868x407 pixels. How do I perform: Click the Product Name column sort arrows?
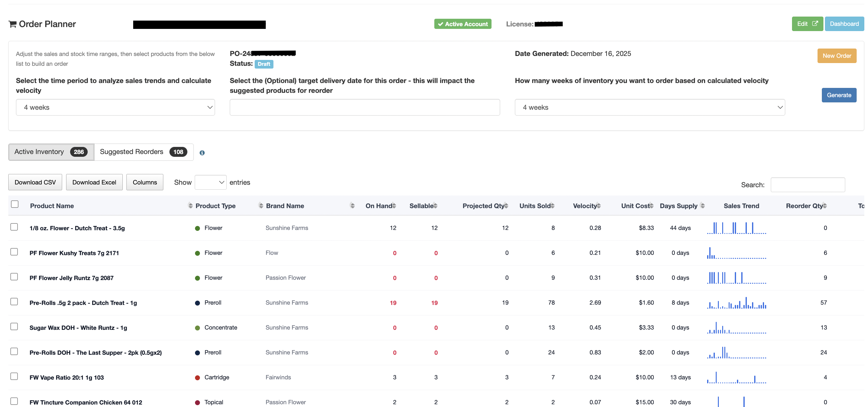tap(190, 205)
